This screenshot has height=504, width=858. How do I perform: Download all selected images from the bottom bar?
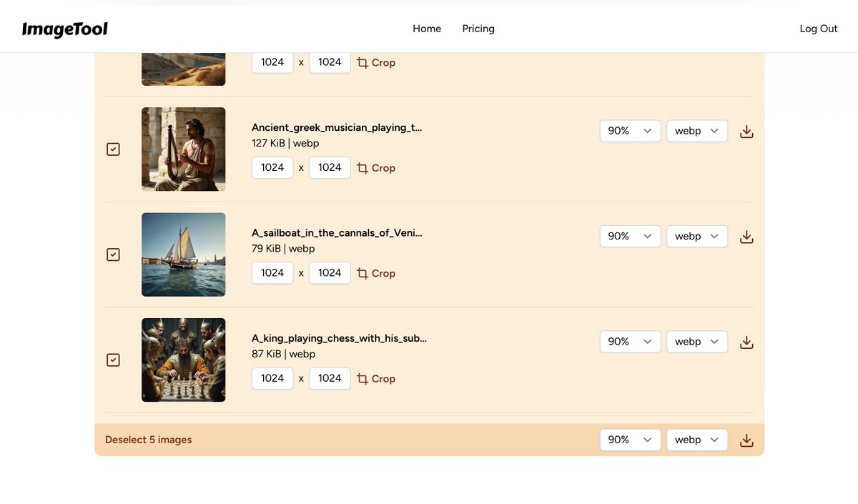coord(746,440)
